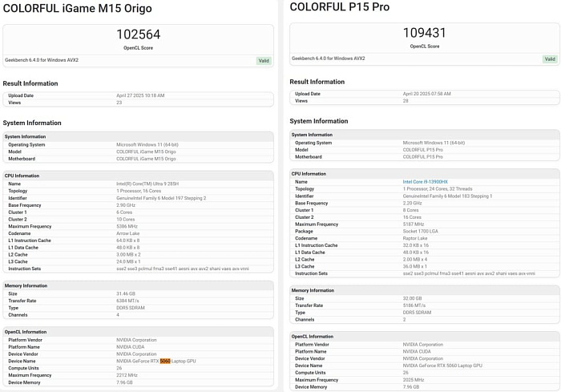Click the topology '1 Processor, 24 Cores, 32 Threads'
561x392 pixels.
pyautogui.click(x=438, y=189)
